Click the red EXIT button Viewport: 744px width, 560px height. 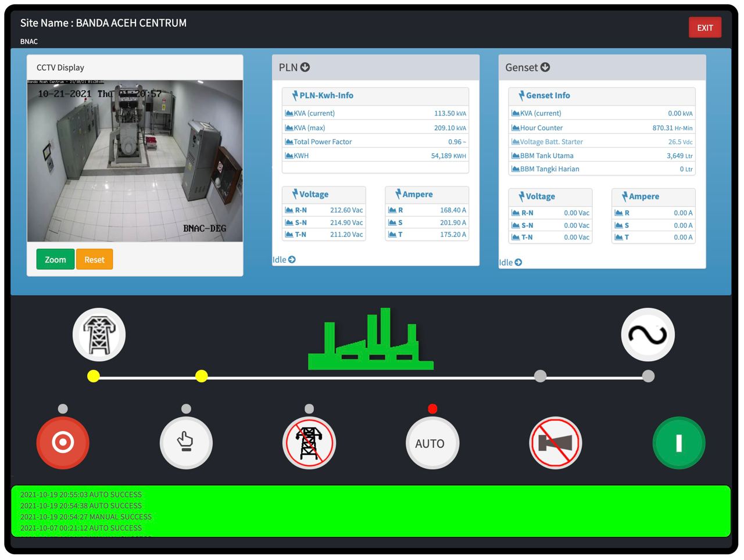coord(704,28)
